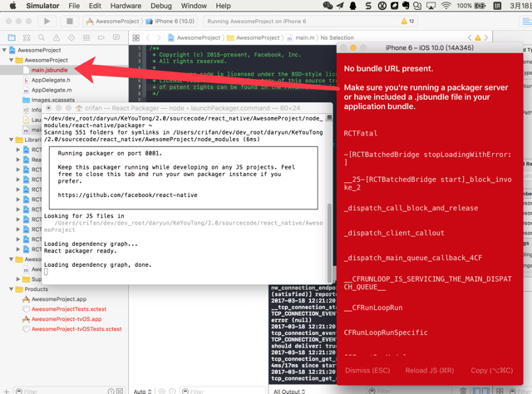The width and height of the screenshot is (532, 394).
Task: Go forward in the editor history
Action: (159, 37)
